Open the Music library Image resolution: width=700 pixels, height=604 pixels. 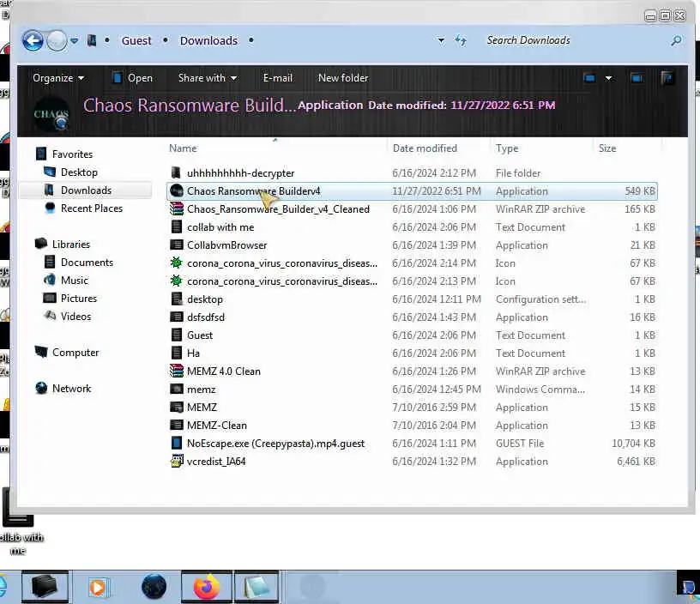coord(75,281)
